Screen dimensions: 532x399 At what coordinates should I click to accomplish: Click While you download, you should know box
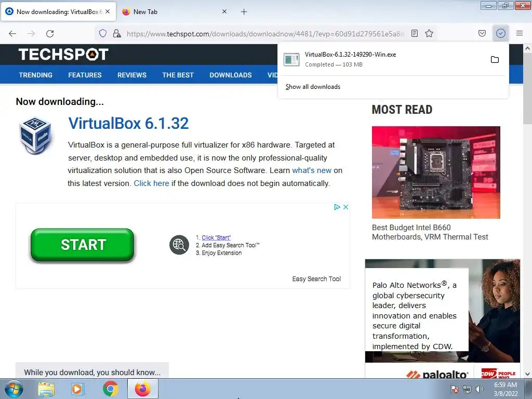pos(92,371)
